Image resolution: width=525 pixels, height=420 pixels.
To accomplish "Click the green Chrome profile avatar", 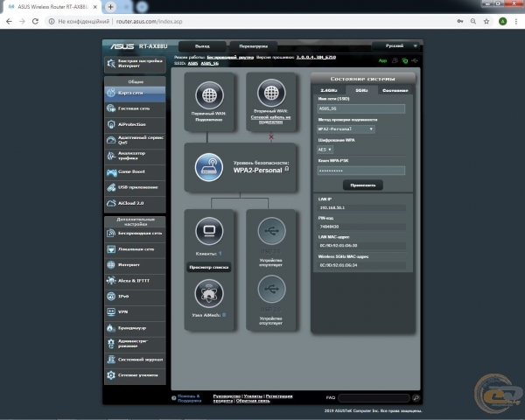I will (x=502, y=21).
